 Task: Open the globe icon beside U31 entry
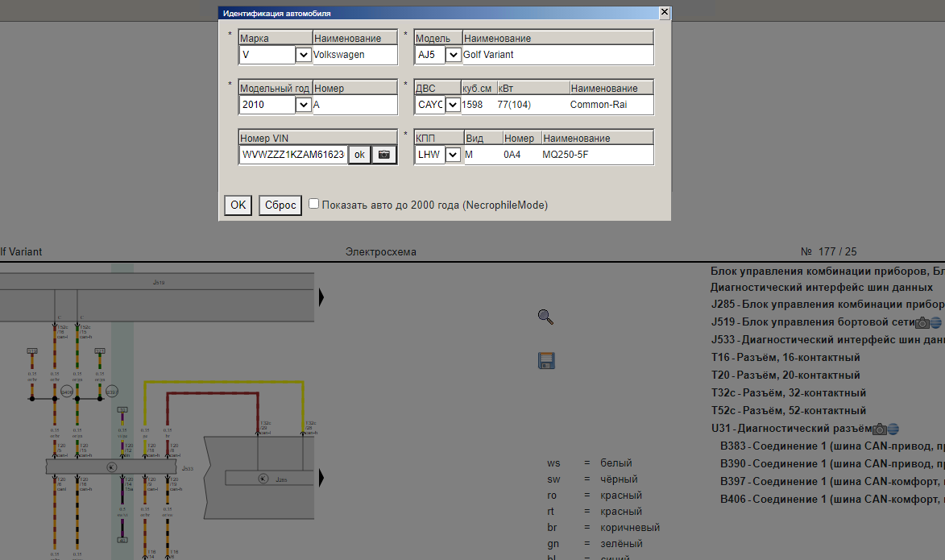click(893, 429)
